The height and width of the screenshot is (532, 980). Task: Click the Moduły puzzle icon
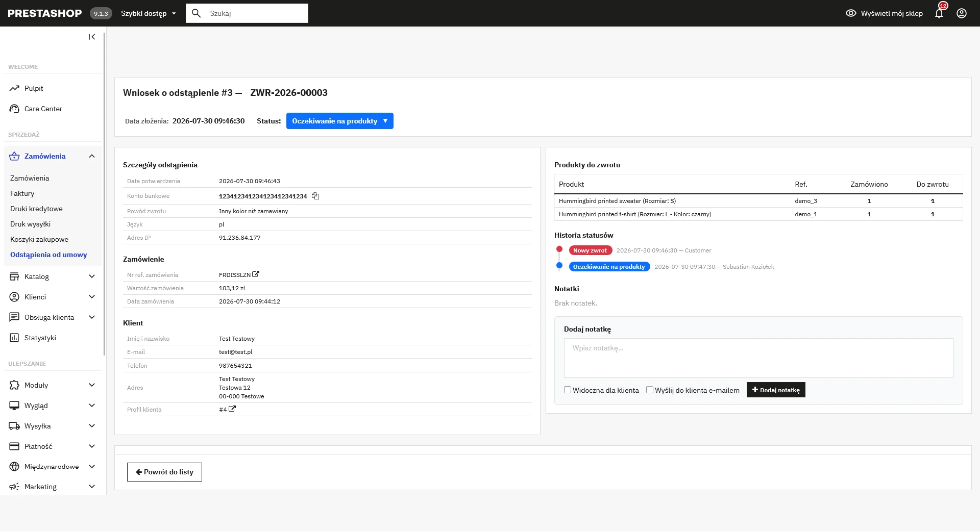[14, 385]
